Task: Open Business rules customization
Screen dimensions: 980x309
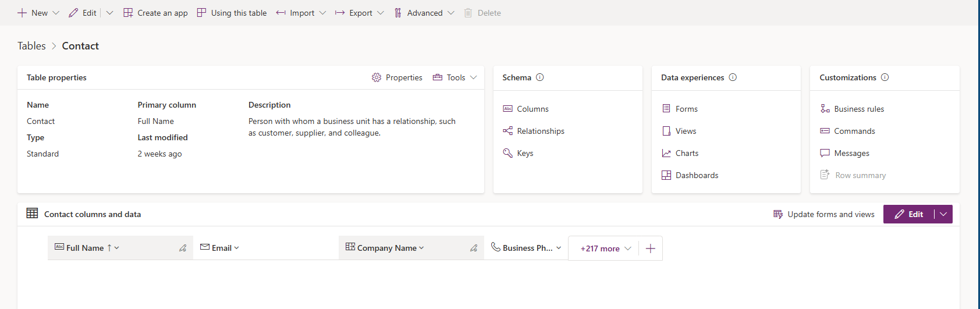Action: pos(858,109)
